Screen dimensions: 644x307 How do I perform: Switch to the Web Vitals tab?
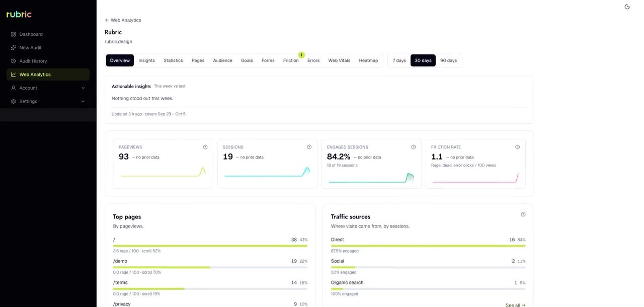click(339, 60)
